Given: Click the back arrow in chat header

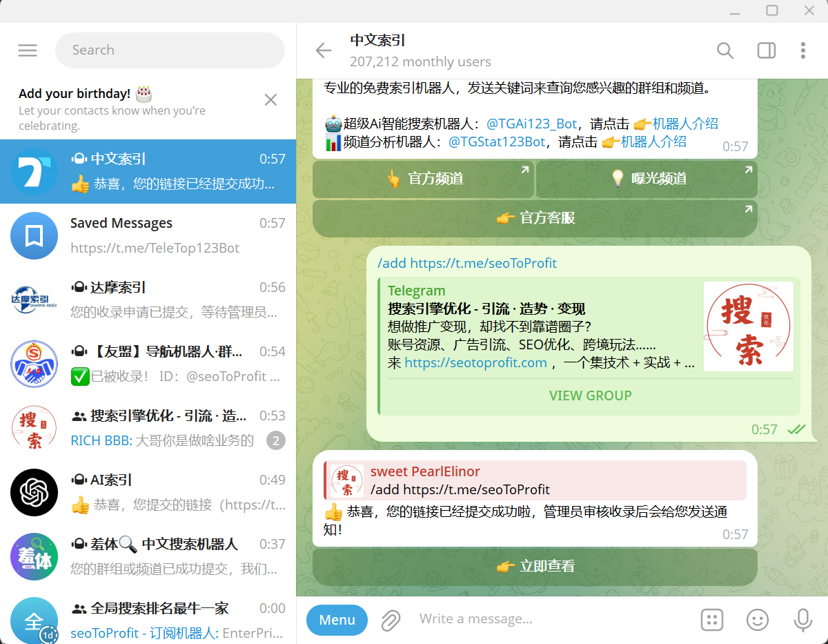Looking at the screenshot, I should pos(323,50).
